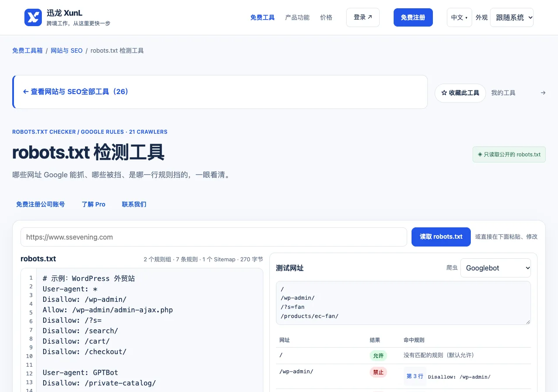Click the 'Disallow: /checkout/' editor line
Viewport: 558px width, 392px height.
(85, 351)
